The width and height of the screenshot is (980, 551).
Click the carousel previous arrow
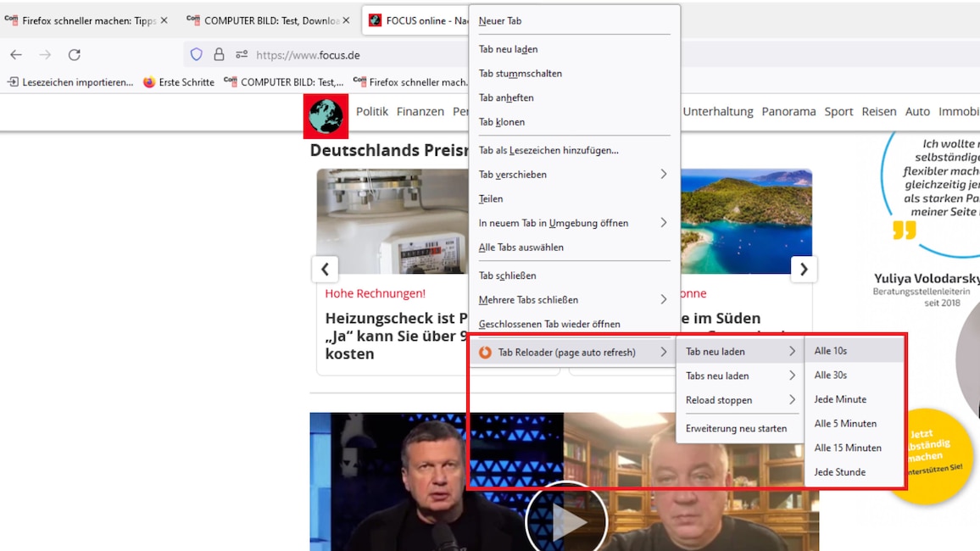click(x=325, y=270)
